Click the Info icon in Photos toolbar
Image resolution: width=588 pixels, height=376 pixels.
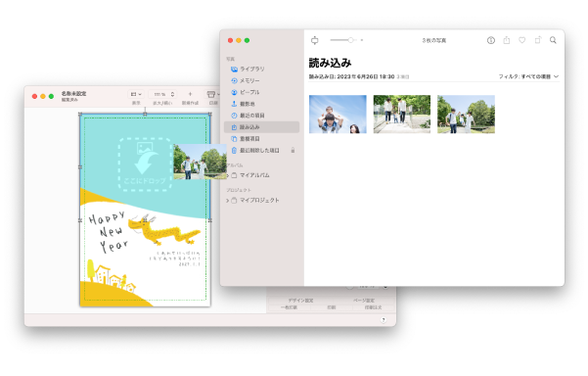pyautogui.click(x=491, y=40)
